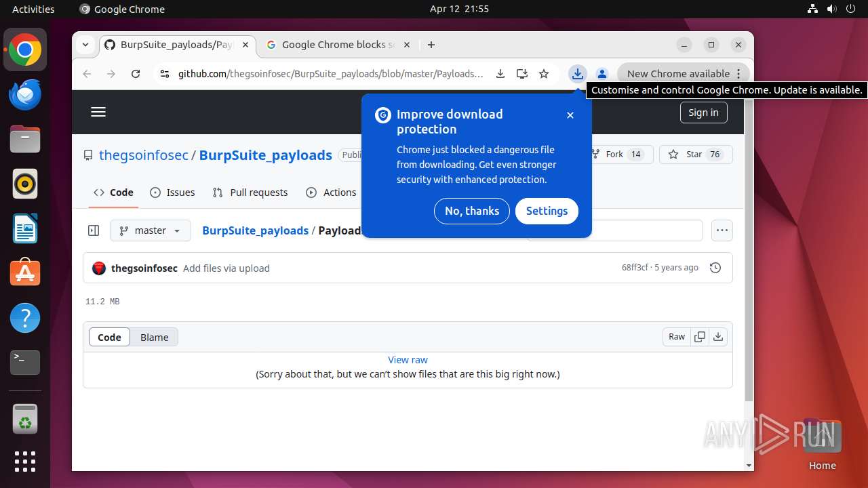The width and height of the screenshot is (868, 488).
Task: Click the forward navigation arrow
Action: click(111, 74)
